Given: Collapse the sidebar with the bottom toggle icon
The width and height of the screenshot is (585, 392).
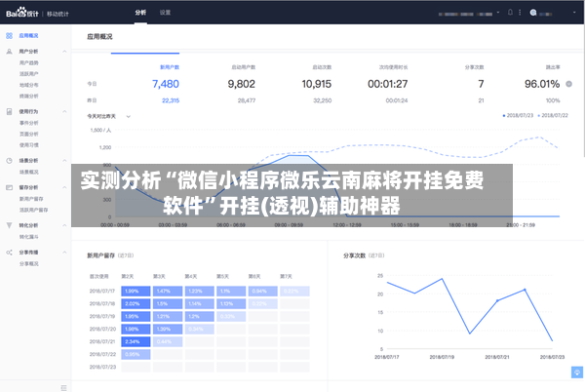Looking at the screenshot, I should point(63,387).
